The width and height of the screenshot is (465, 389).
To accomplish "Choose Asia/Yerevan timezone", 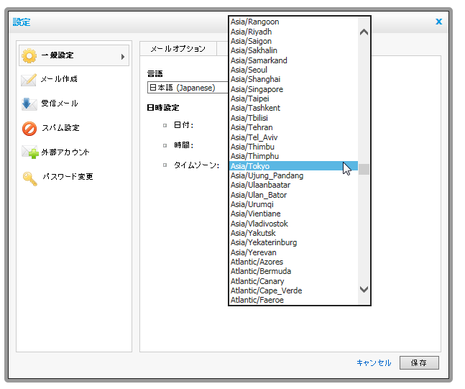I will 293,252.
